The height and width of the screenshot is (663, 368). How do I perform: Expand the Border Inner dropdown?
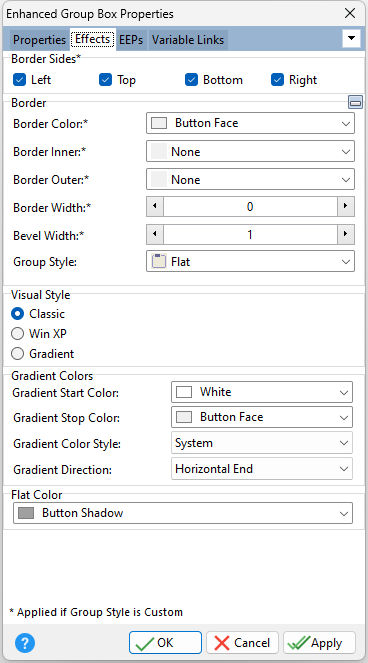(x=250, y=151)
